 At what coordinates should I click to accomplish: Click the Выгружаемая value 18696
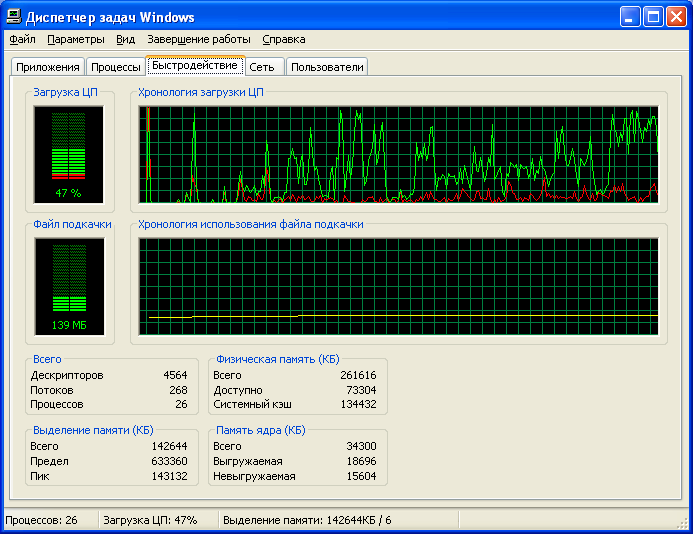pyautogui.click(x=362, y=462)
